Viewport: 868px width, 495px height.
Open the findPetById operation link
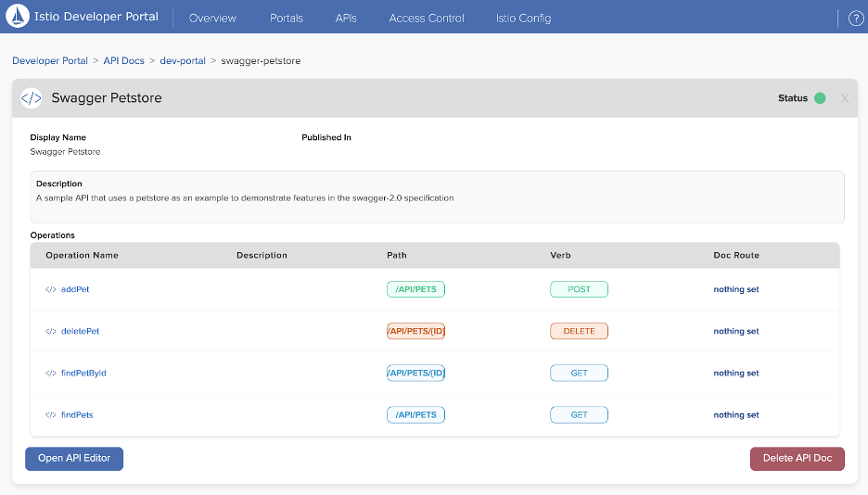coord(83,374)
